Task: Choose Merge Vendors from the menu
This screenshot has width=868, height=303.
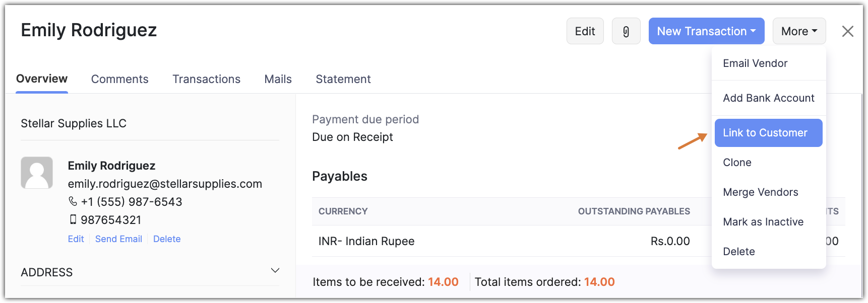Action: tap(760, 192)
